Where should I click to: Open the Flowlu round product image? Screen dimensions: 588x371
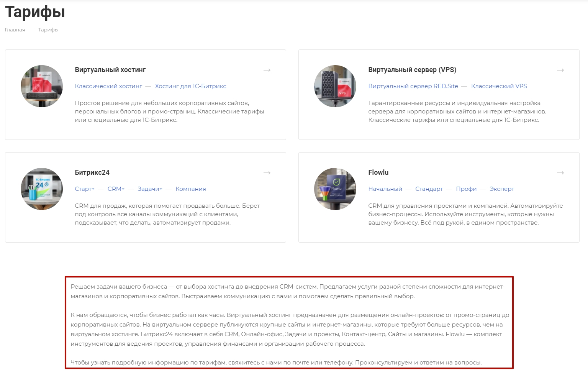tap(335, 189)
